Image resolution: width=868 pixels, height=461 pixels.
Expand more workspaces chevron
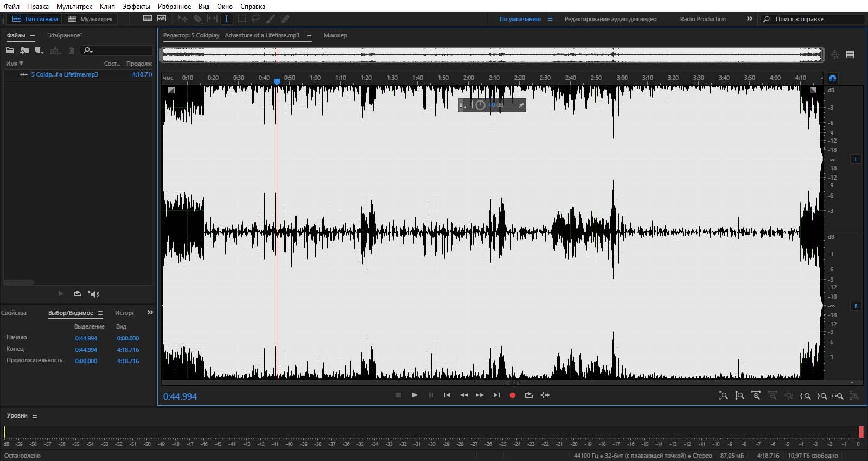pos(750,19)
